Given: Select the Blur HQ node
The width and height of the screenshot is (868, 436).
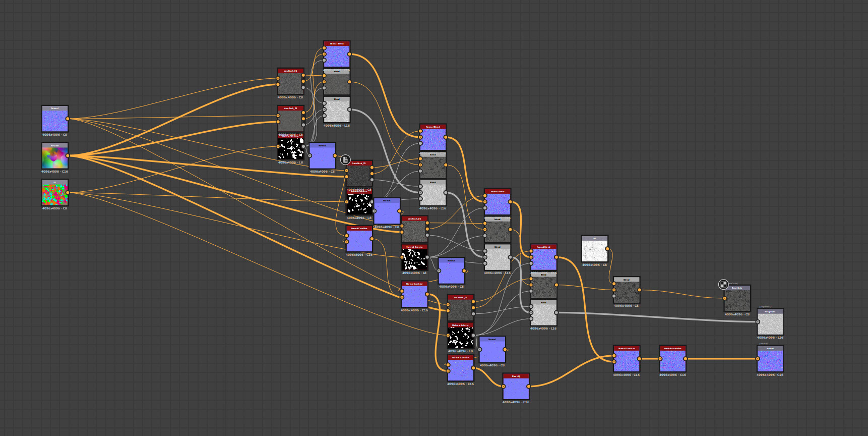Looking at the screenshot, I should (x=516, y=387).
